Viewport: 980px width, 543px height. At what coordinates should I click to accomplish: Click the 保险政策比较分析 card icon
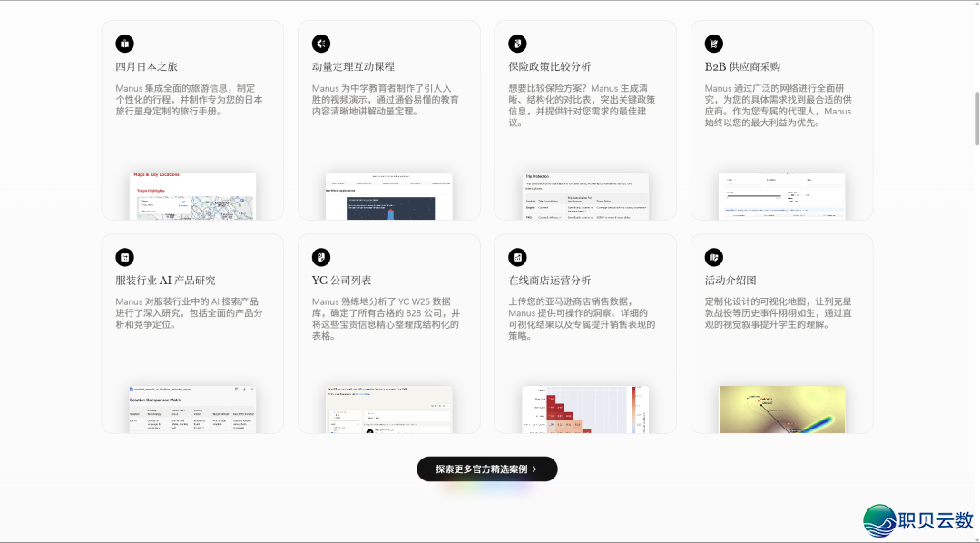coord(517,44)
